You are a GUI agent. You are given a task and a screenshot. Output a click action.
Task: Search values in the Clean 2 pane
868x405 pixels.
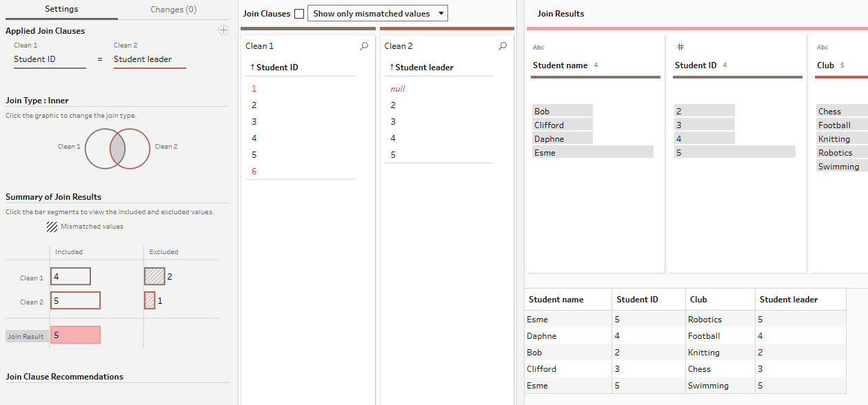click(503, 46)
